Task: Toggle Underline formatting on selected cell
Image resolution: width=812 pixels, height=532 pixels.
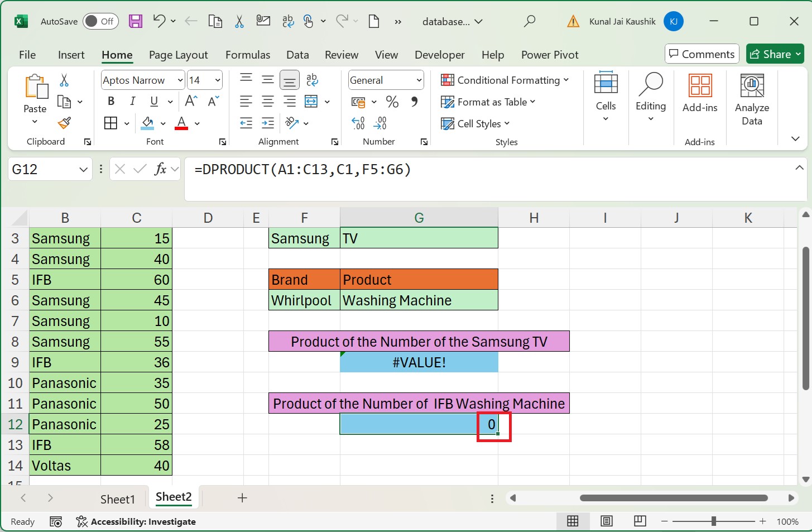Action: tap(153, 101)
